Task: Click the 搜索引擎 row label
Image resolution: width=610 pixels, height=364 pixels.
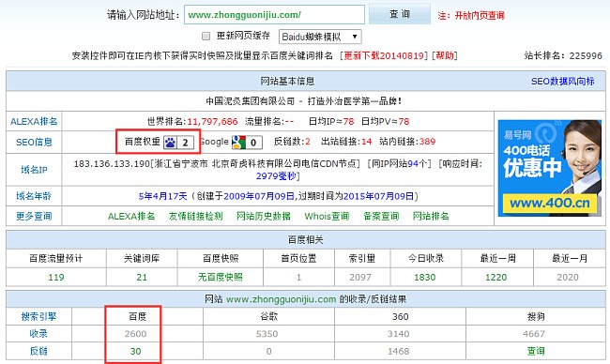Action: coord(38,316)
